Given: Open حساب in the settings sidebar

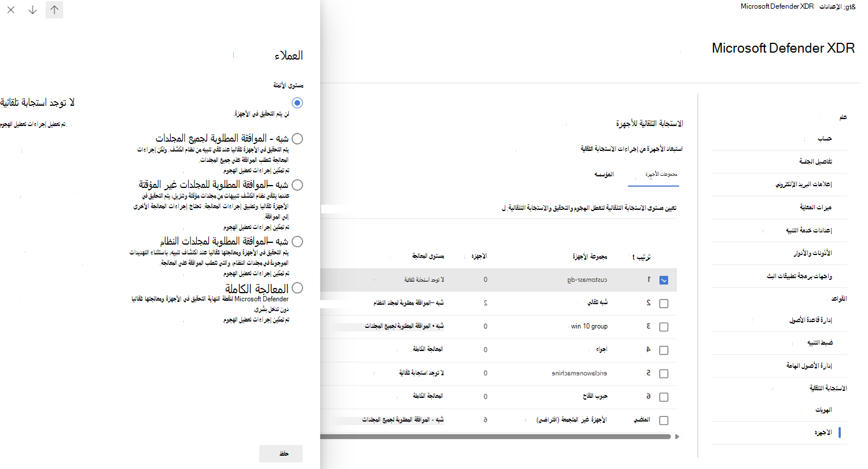Looking at the screenshot, I should pos(824,139).
